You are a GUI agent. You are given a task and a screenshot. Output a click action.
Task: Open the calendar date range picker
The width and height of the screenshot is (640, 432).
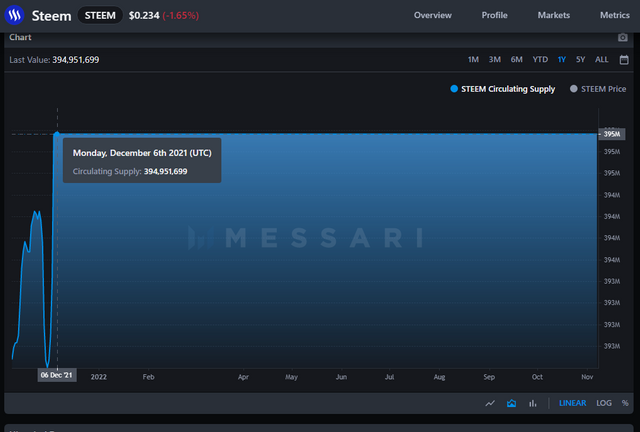pos(624,60)
